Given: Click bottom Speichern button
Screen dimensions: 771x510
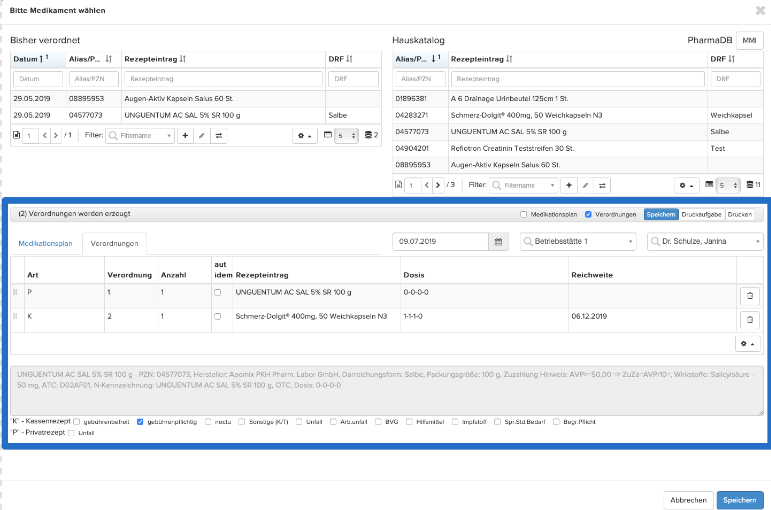Looking at the screenshot, I should 740,500.
